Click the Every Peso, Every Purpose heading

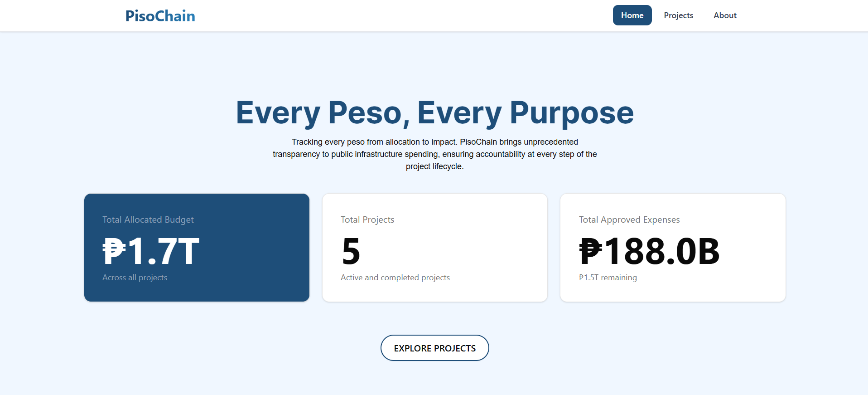coord(434,112)
